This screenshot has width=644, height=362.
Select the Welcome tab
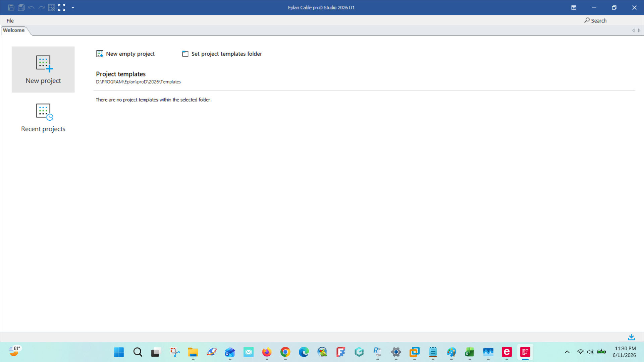point(14,30)
